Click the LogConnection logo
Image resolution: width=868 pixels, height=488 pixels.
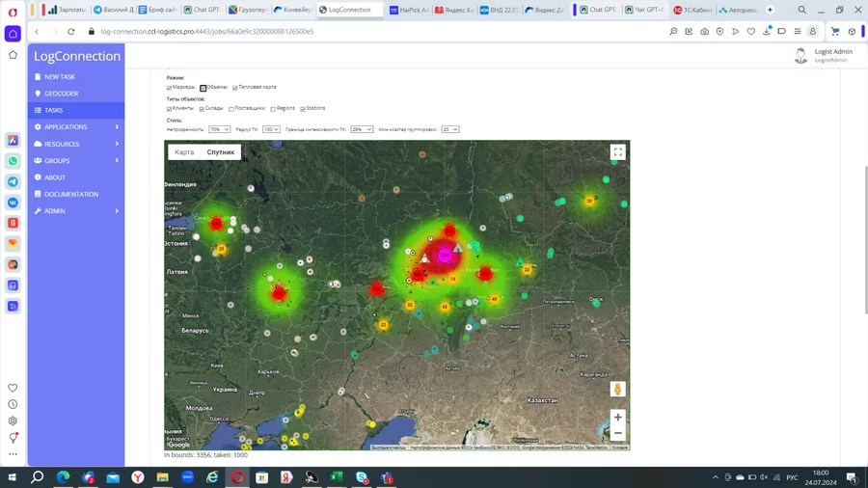pos(77,56)
